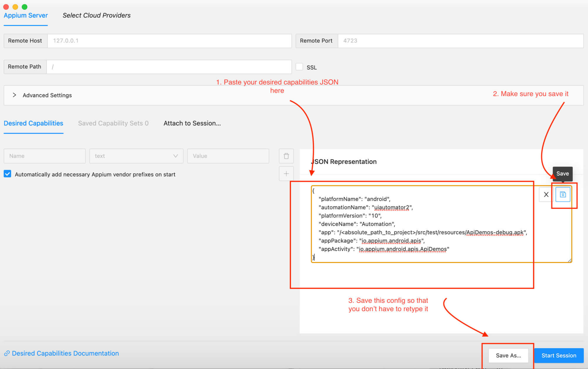This screenshot has width=588, height=369.
Task: Switch to the Select Cloud Providers tab
Action: 96,15
